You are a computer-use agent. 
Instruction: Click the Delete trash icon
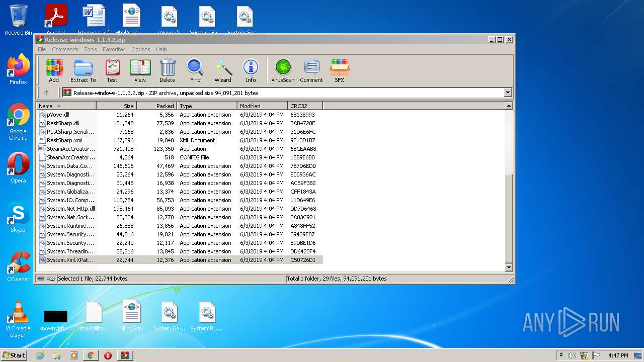[168, 70]
